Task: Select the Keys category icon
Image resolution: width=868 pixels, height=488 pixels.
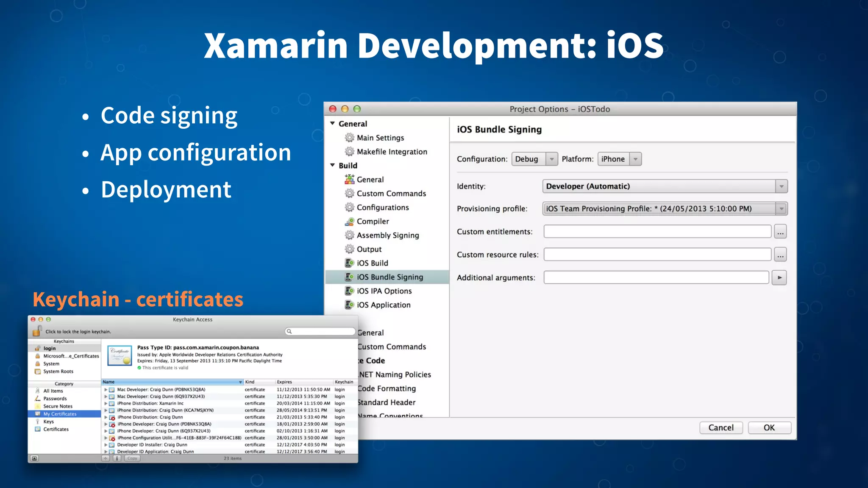Action: click(x=38, y=421)
